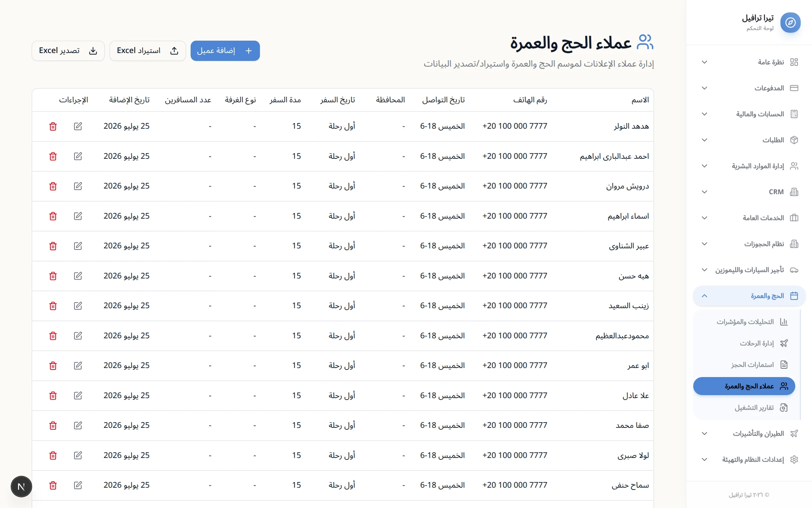
Task: Click the users icon beside the page title
Action: pyautogui.click(x=645, y=42)
